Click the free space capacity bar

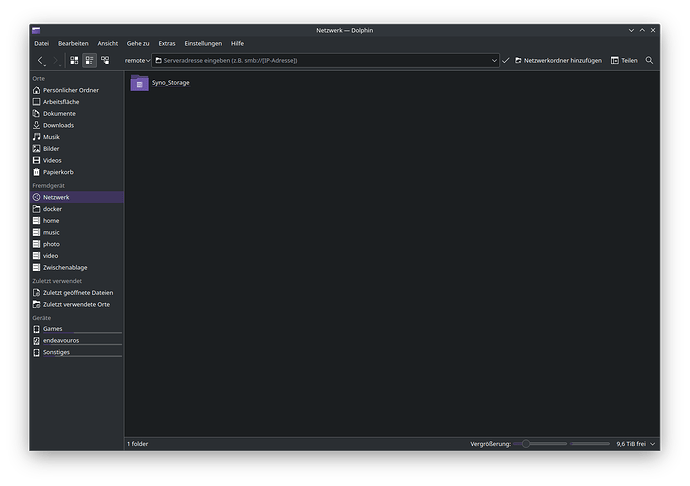(x=590, y=444)
